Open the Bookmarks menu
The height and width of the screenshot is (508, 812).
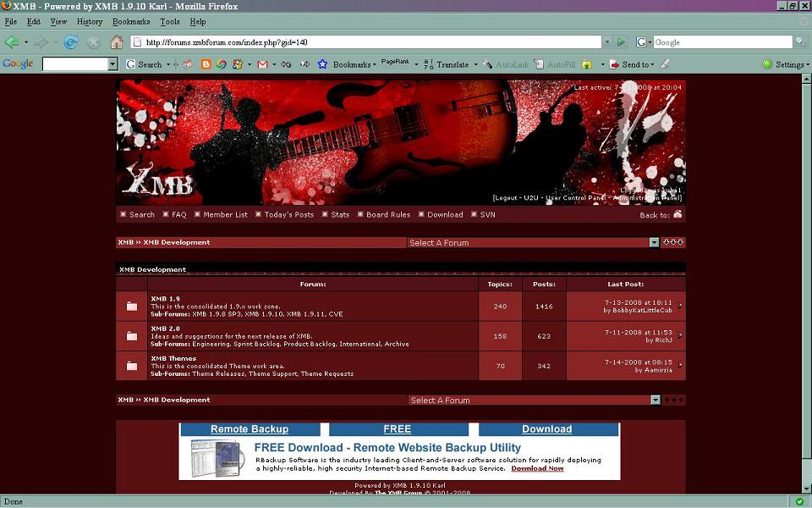(x=130, y=21)
